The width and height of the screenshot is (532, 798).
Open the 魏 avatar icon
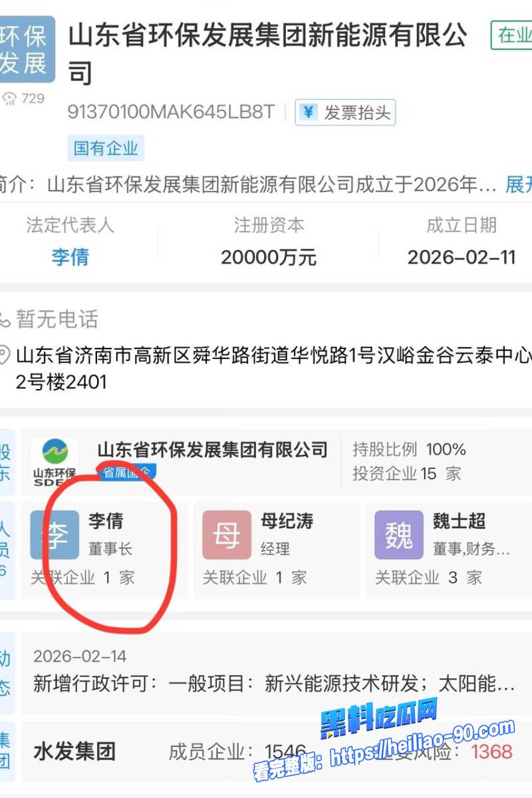pyautogui.click(x=399, y=535)
